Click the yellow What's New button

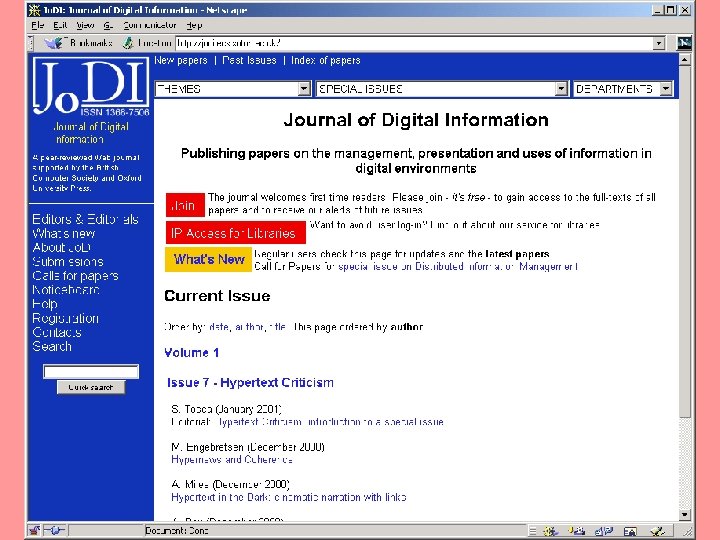pos(208,259)
